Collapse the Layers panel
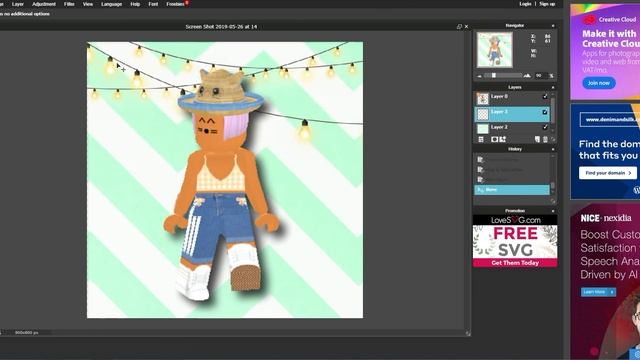This screenshot has height=360, width=640. click(553, 87)
